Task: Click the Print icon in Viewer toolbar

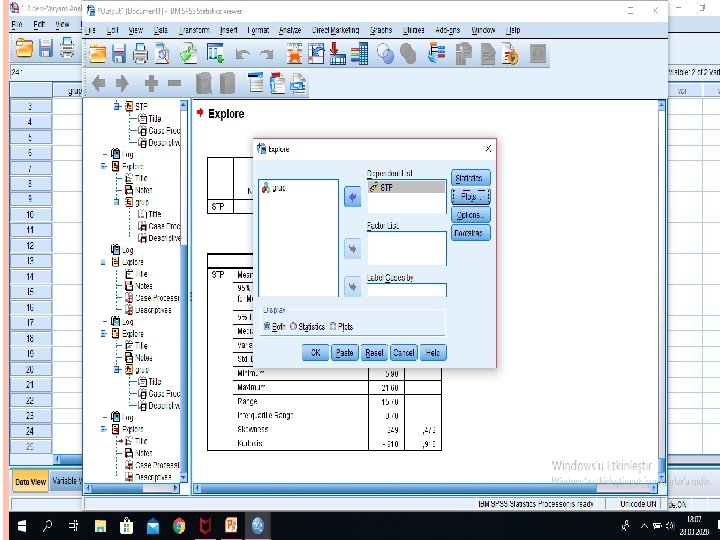Action: pos(140,53)
